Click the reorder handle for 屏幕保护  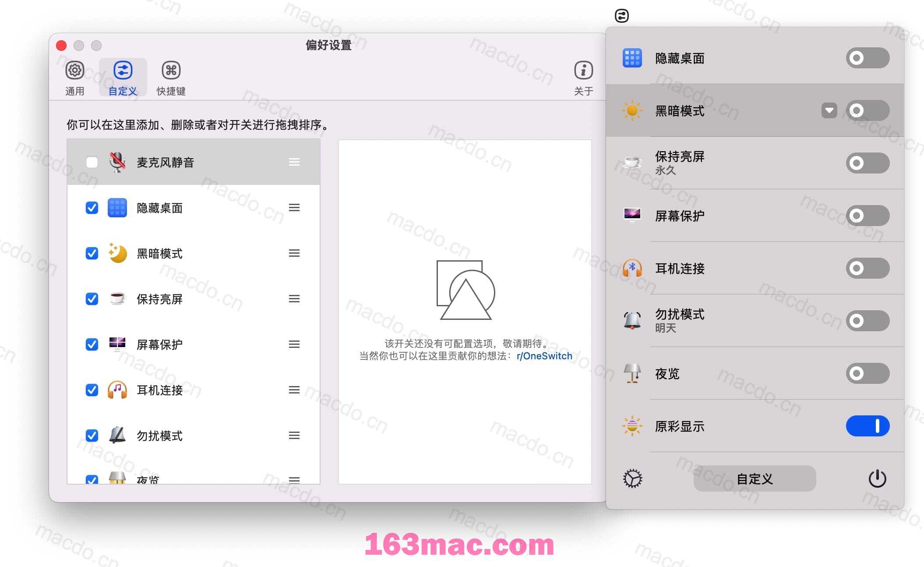[x=294, y=344]
